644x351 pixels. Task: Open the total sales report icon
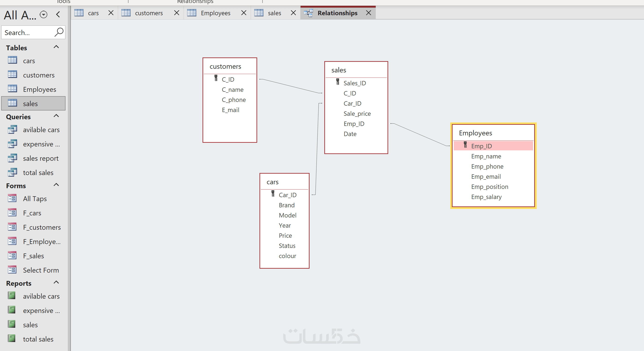(x=12, y=339)
